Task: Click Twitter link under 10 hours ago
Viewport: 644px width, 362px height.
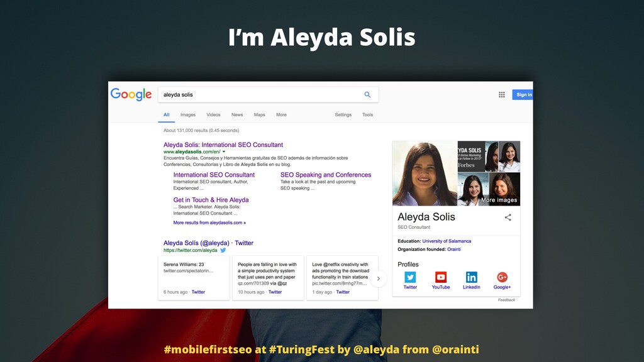Action: [x=275, y=292]
